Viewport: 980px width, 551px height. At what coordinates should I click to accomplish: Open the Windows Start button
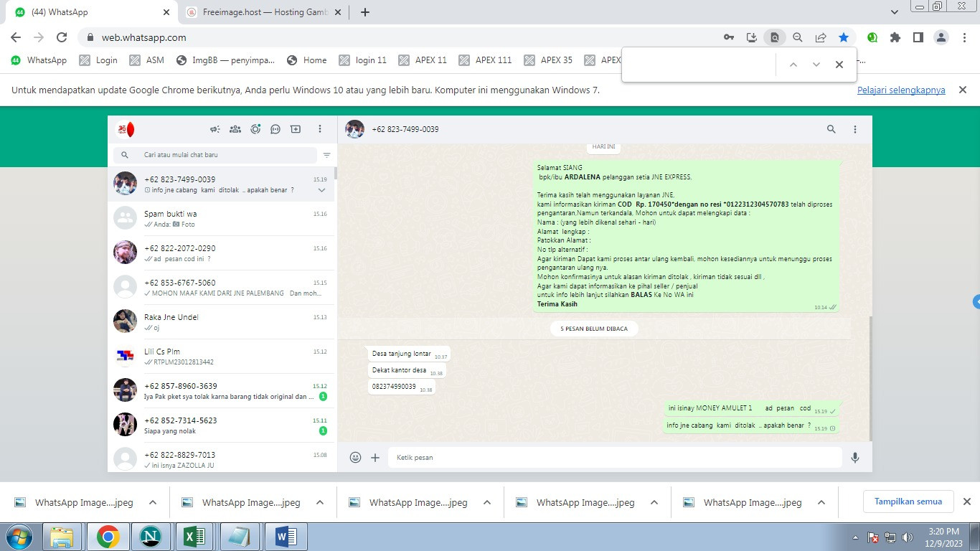(19, 537)
